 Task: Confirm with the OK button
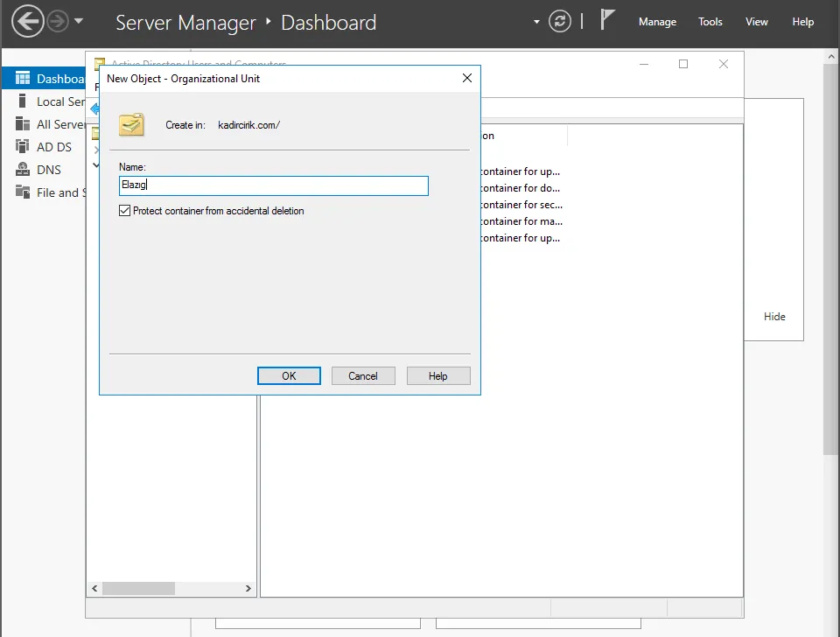(289, 376)
